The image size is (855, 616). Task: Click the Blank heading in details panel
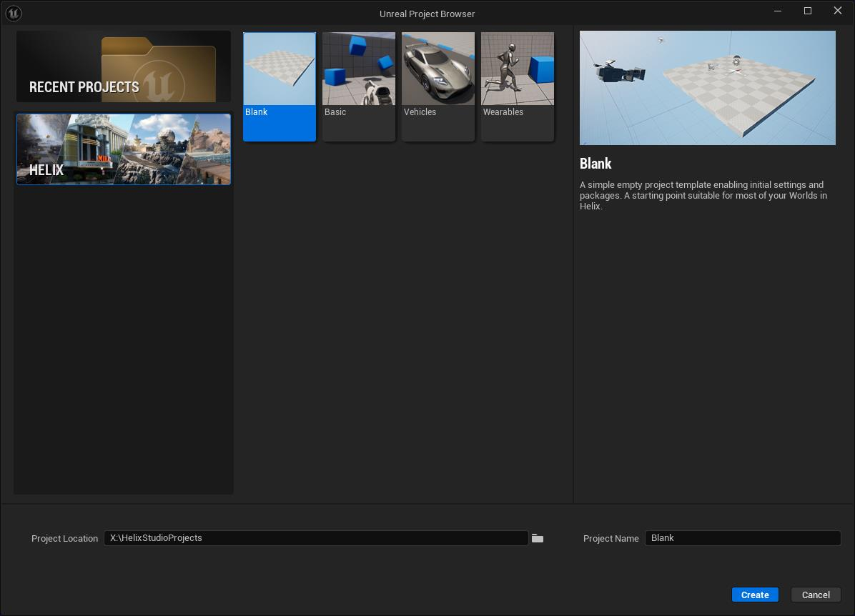pyautogui.click(x=595, y=164)
